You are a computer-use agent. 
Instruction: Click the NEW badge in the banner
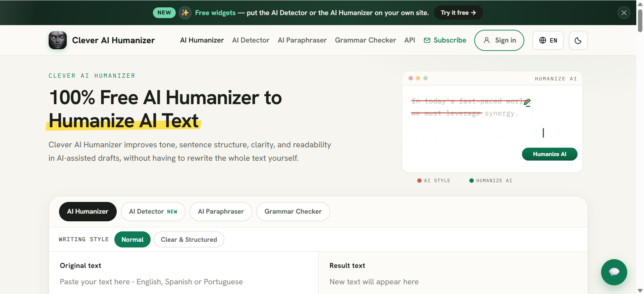(164, 13)
